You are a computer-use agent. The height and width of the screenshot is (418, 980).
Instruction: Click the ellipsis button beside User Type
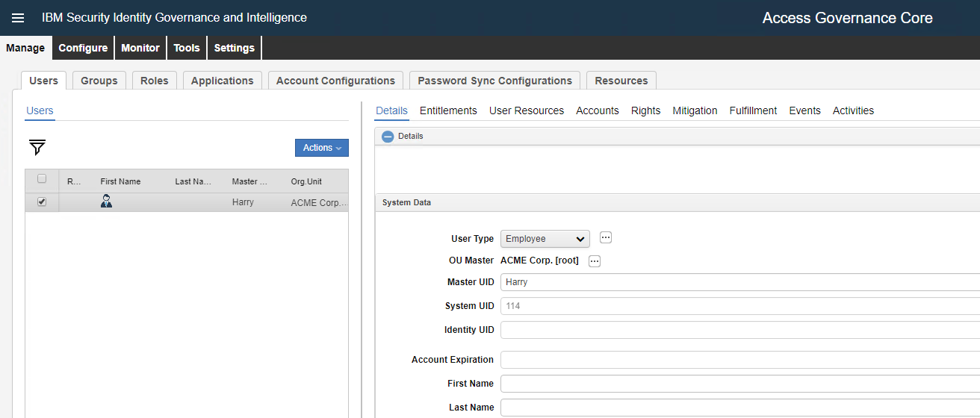[606, 237]
